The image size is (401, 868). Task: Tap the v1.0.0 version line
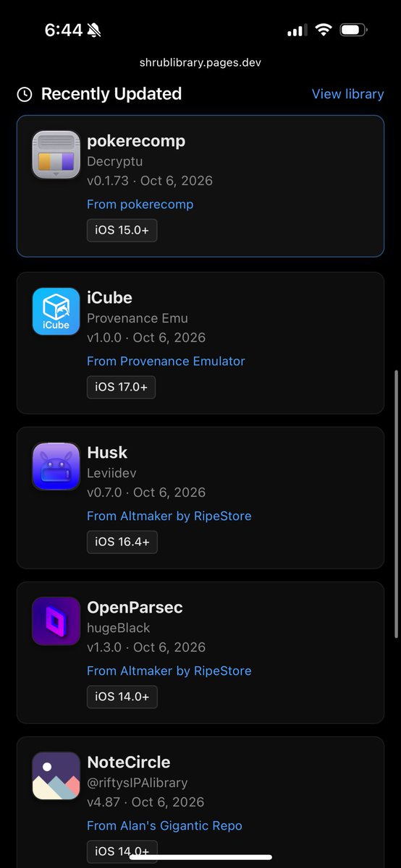146,338
